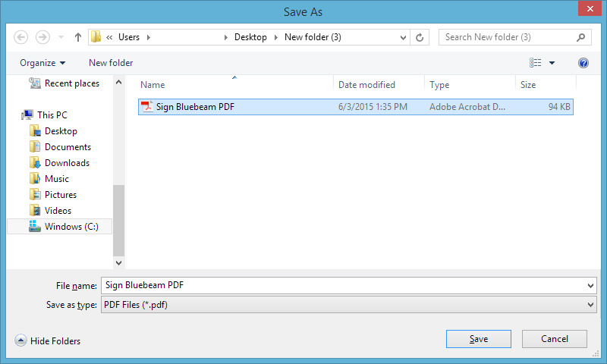The width and height of the screenshot is (607, 364).
Task: Select New folder (3) breadcrumb
Action: tap(313, 37)
